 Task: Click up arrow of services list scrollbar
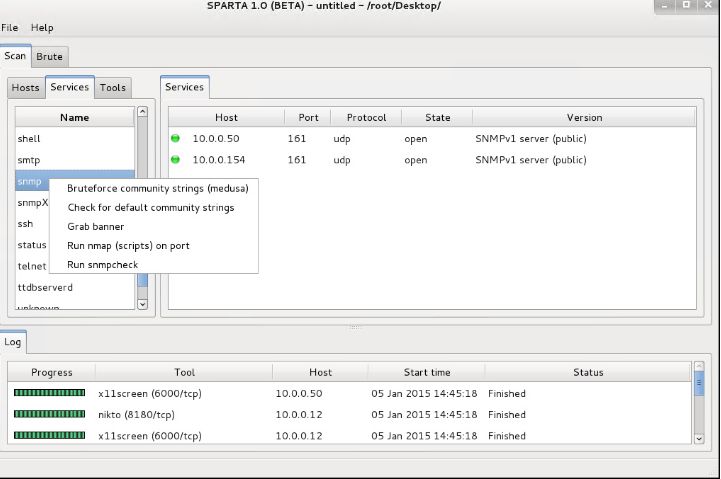142,113
